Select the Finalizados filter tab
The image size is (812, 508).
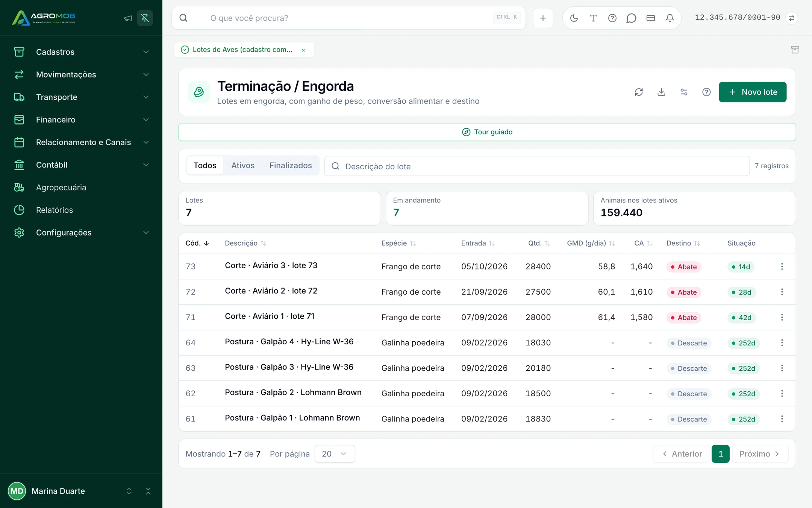click(x=291, y=166)
